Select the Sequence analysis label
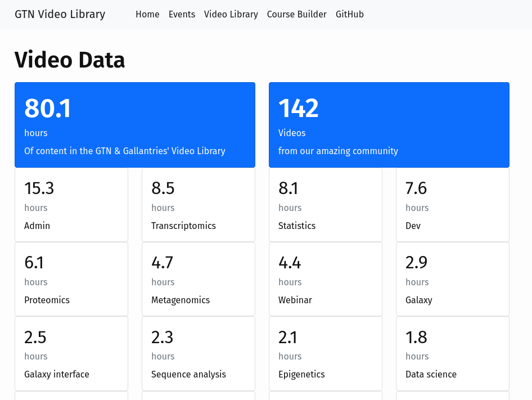The height and width of the screenshot is (400, 532). pos(188,374)
